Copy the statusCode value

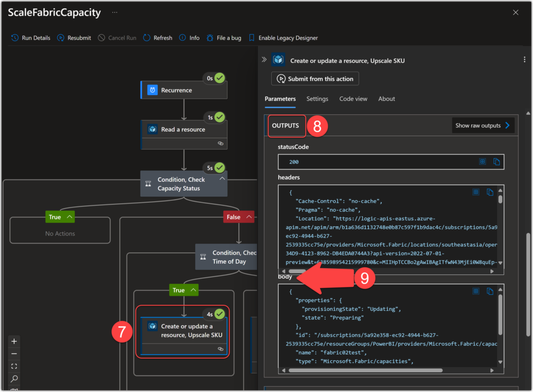497,162
